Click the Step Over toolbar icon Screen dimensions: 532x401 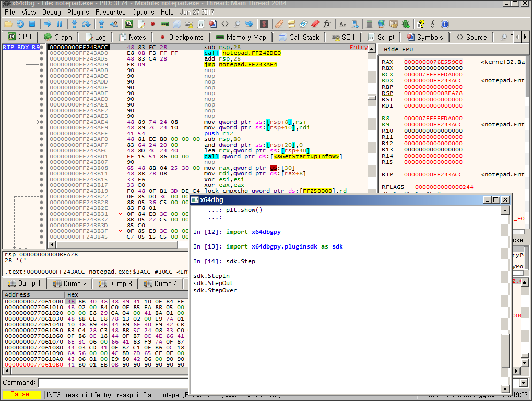point(87,24)
